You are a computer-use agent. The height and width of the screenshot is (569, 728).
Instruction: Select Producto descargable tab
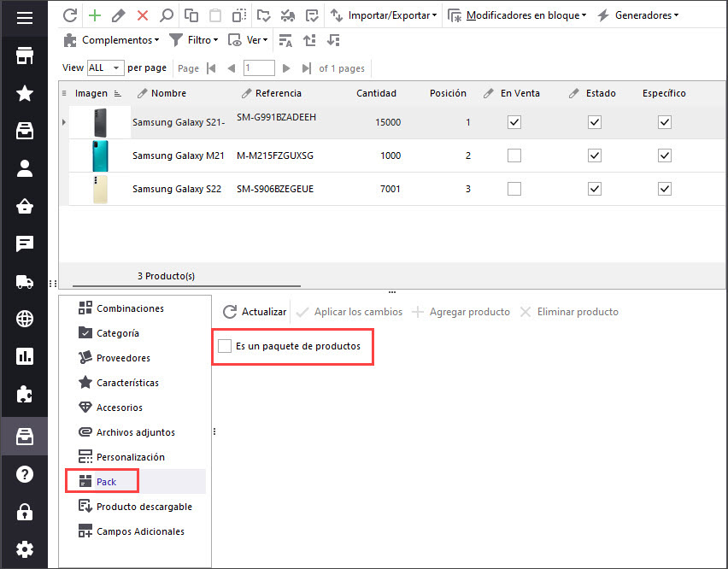(135, 507)
